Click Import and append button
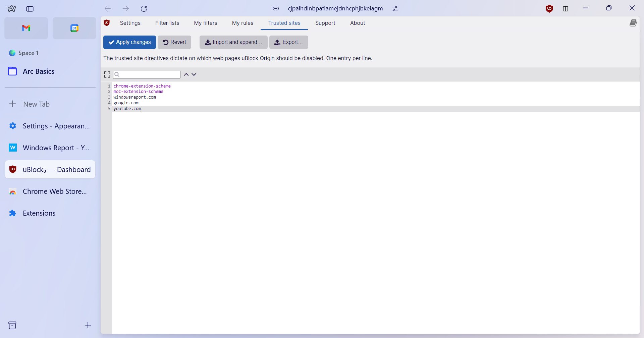Image resolution: width=644 pixels, height=338 pixels. [233, 42]
